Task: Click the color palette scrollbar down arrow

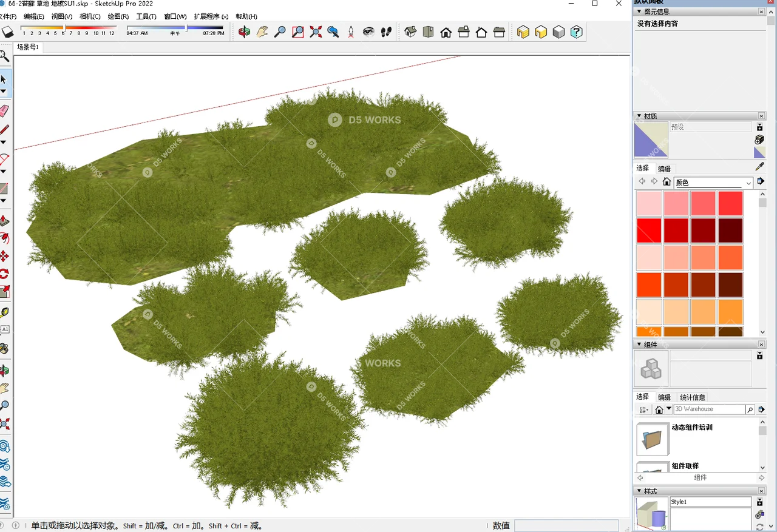Action: pos(761,332)
